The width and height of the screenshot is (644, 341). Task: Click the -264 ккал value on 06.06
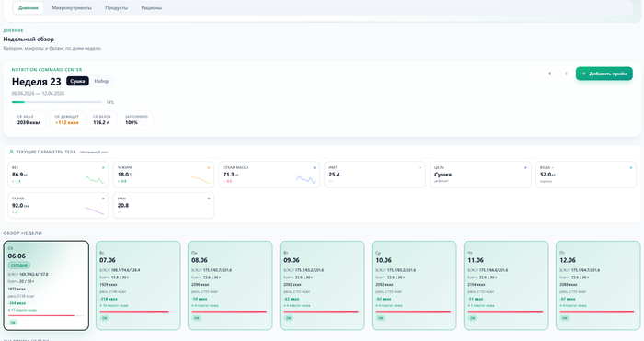click(17, 303)
